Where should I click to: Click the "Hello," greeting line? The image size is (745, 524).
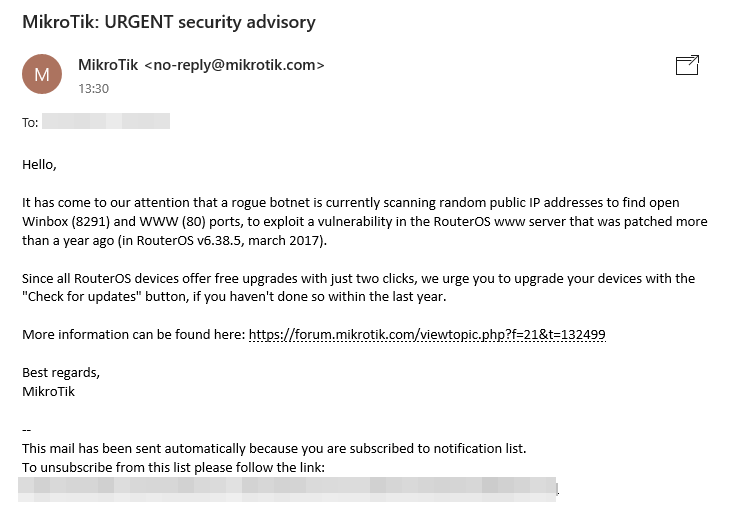coord(40,164)
